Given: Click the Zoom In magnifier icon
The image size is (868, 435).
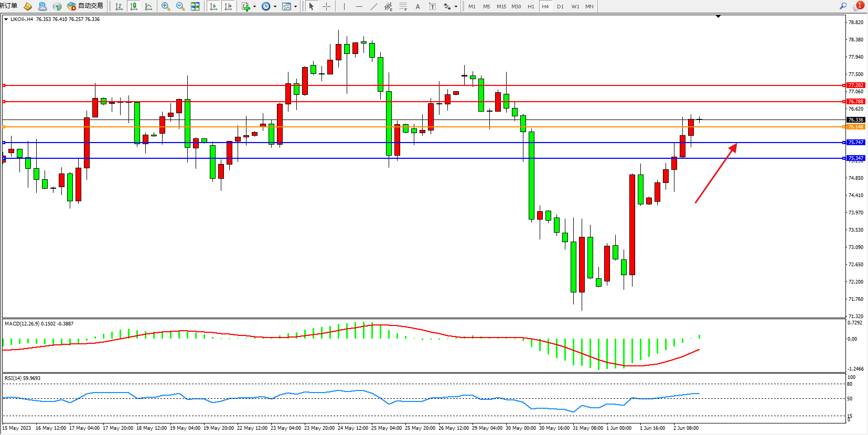Looking at the screenshot, I should tap(165, 6).
